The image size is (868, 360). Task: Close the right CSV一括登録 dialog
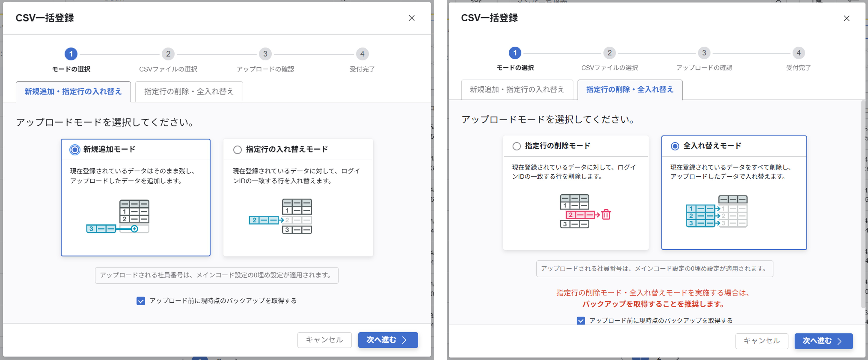[x=846, y=18]
